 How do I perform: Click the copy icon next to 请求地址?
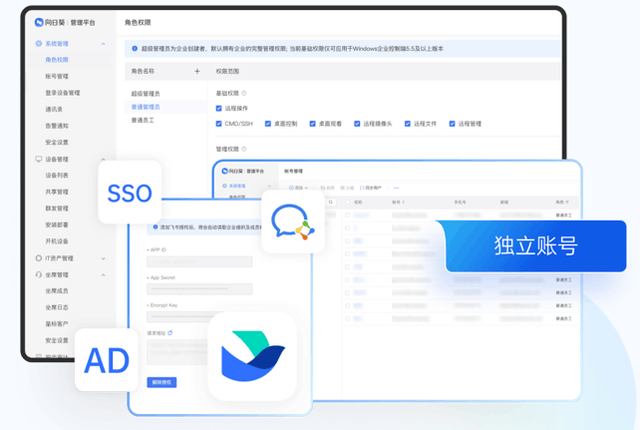click(x=170, y=333)
